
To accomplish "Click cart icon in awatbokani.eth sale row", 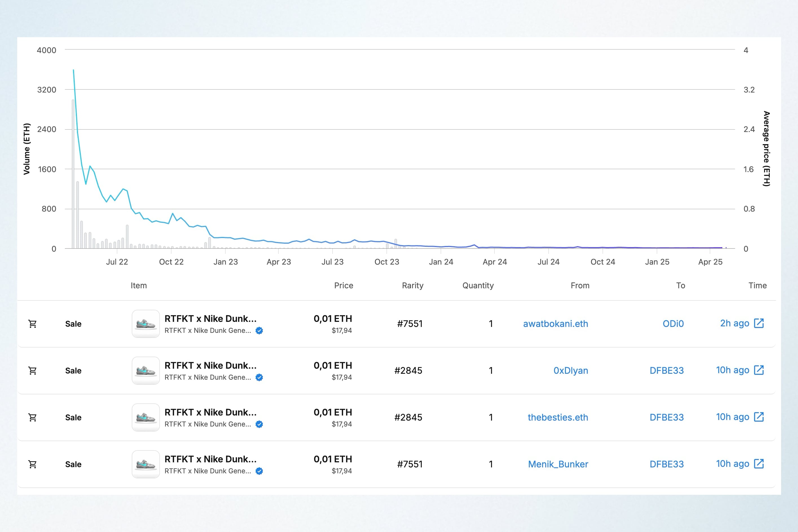I will point(32,324).
